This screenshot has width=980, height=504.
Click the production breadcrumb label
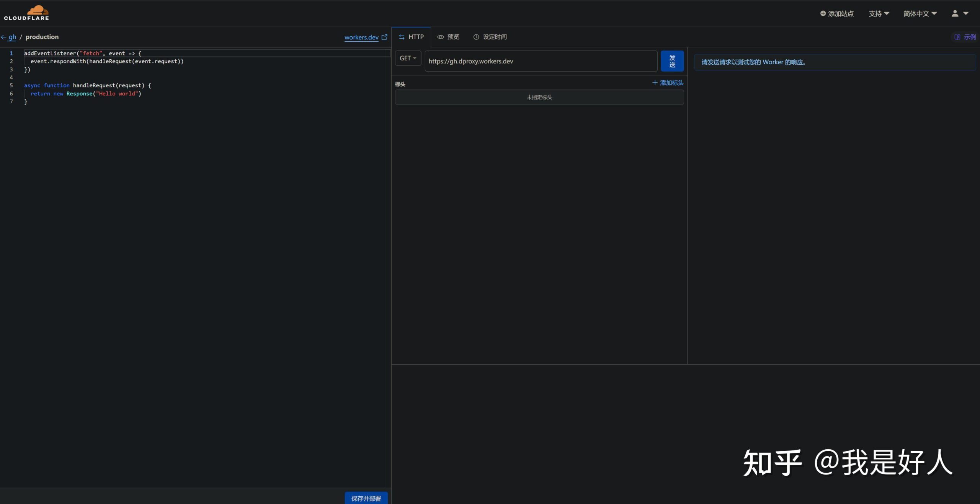click(42, 37)
